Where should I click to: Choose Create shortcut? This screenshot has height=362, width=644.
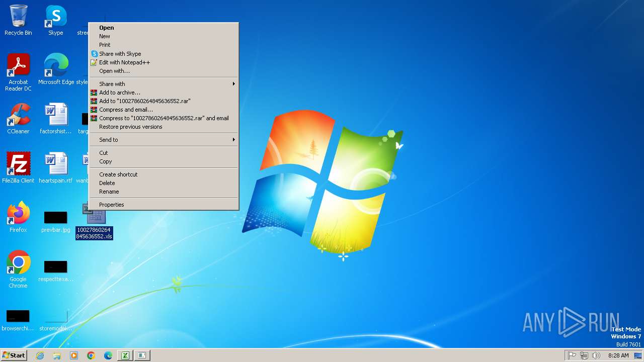(164, 174)
